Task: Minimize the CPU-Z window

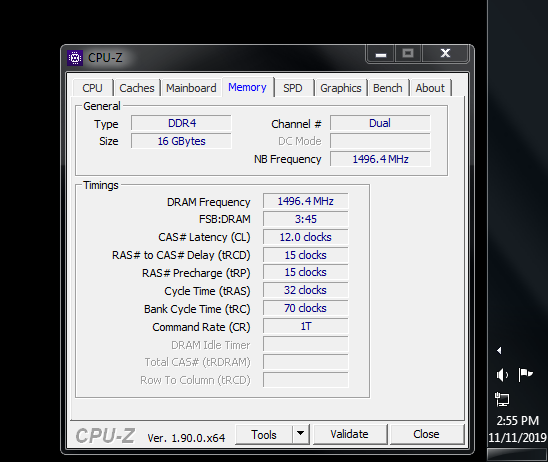Action: pos(381,54)
